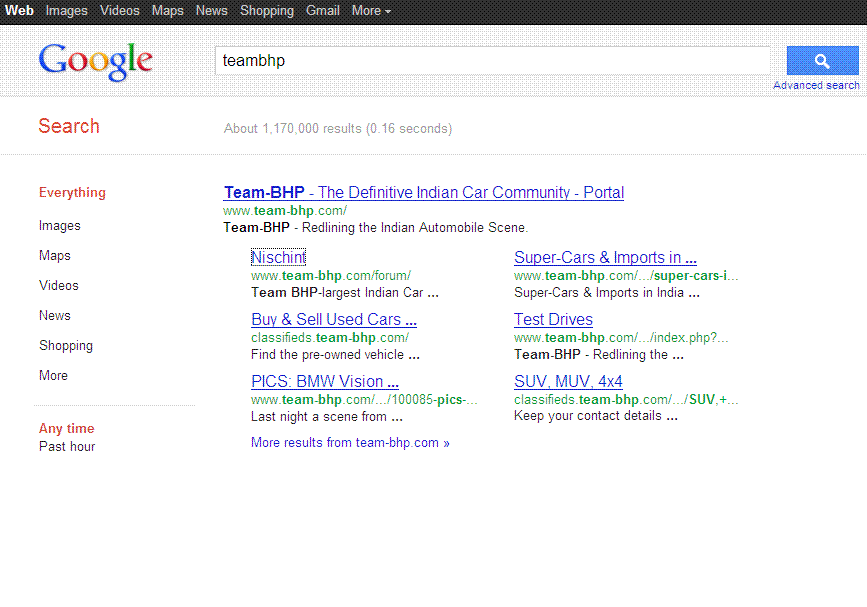Filter results by News in sidebar
The width and height of the screenshot is (867, 607).
(55, 315)
